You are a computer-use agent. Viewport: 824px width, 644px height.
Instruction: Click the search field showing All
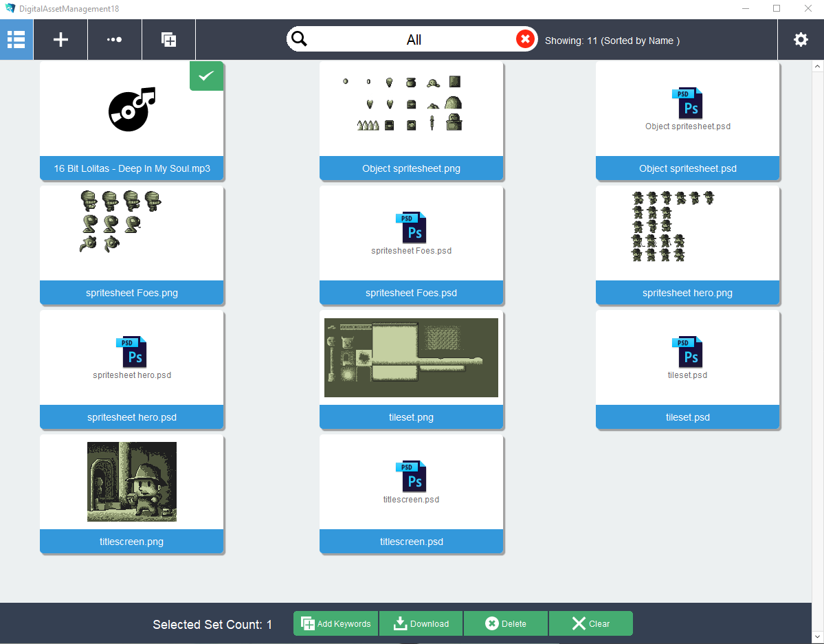[412, 39]
